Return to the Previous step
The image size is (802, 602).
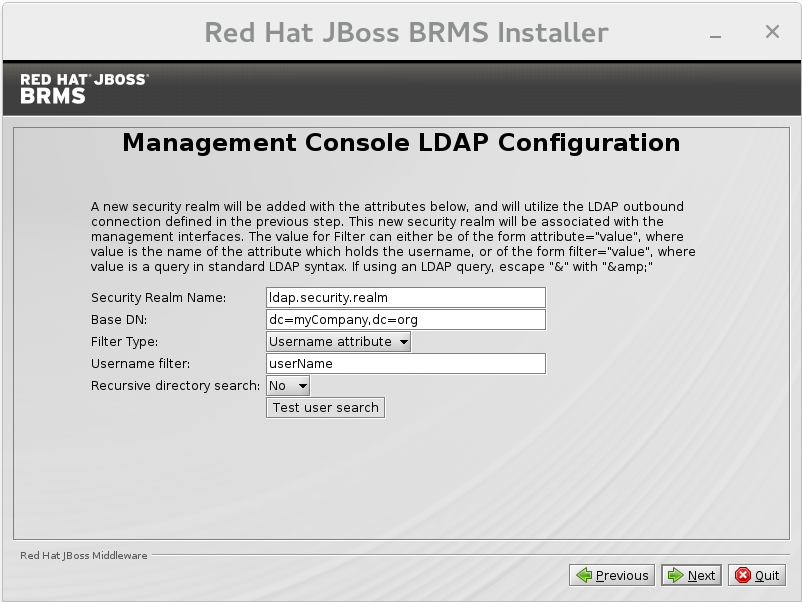tap(612, 575)
